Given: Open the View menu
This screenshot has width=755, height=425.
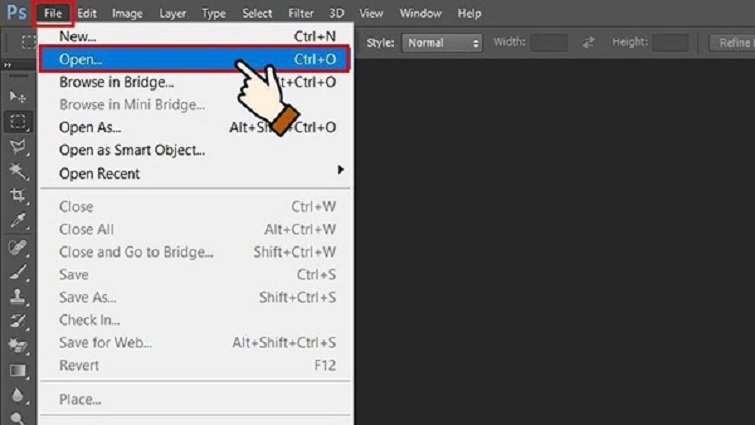Looking at the screenshot, I should [371, 13].
